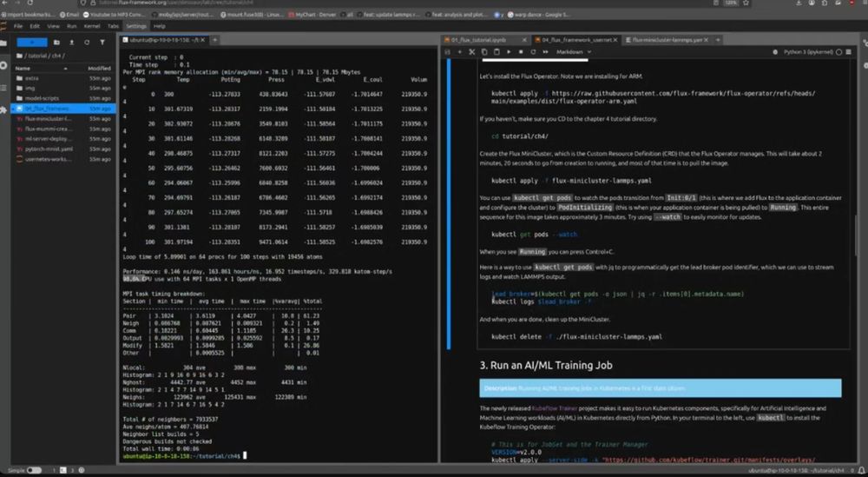
Task: Select the flux-mummi-crea YAML file
Action: click(63, 129)
